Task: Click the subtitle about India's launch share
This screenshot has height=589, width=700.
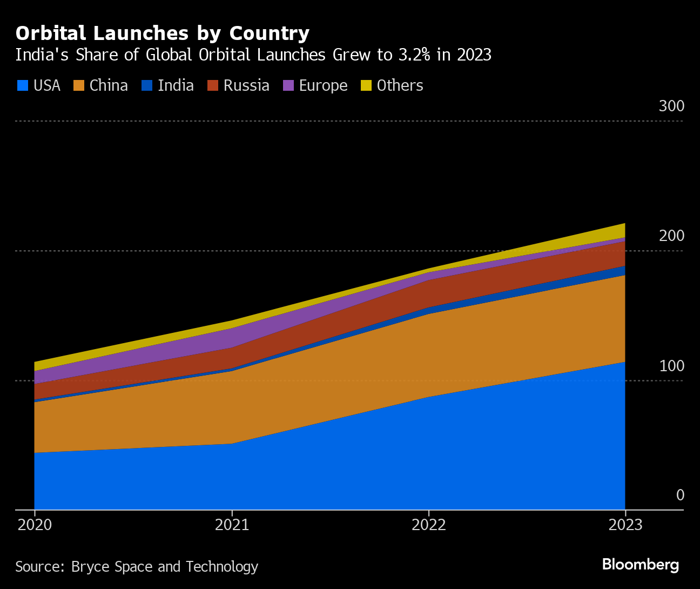Action: point(253,55)
